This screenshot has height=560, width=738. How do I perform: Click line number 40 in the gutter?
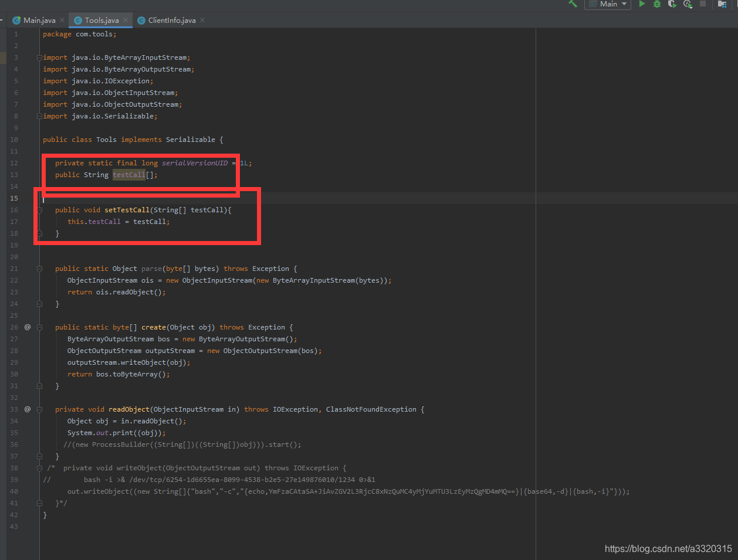pyautogui.click(x=14, y=491)
